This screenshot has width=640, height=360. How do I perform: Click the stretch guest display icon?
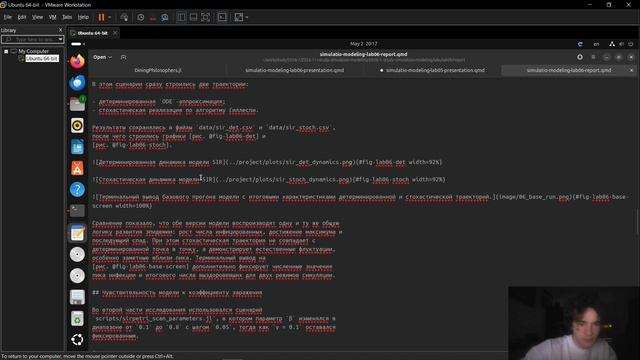(x=239, y=17)
